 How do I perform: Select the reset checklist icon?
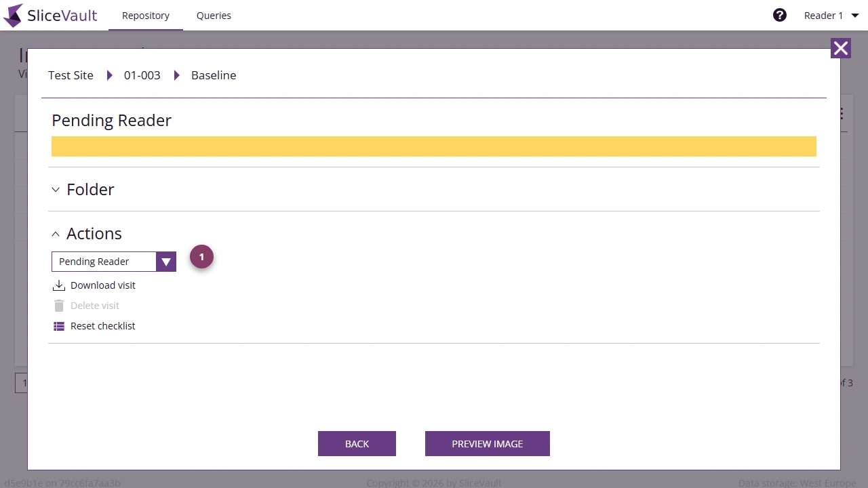click(x=60, y=325)
